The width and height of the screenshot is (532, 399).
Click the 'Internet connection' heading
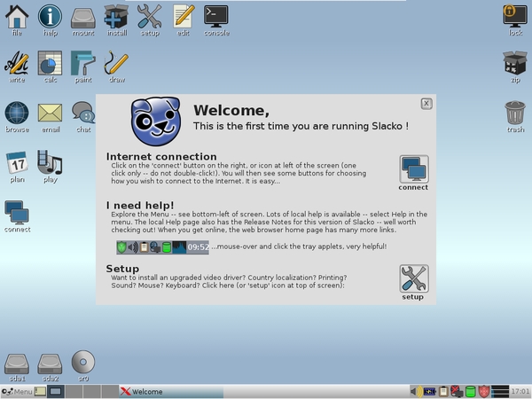point(161,156)
